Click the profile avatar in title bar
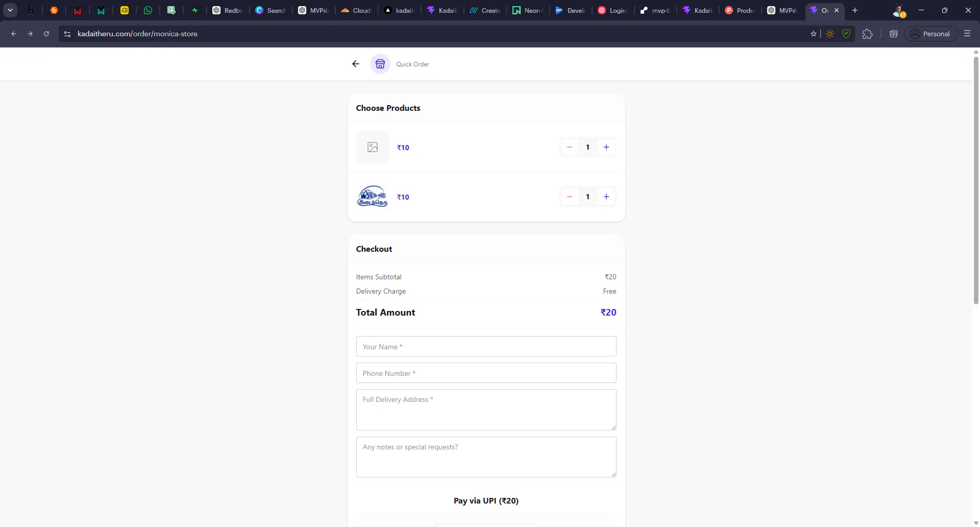Image resolution: width=980 pixels, height=527 pixels. pyautogui.click(x=899, y=10)
